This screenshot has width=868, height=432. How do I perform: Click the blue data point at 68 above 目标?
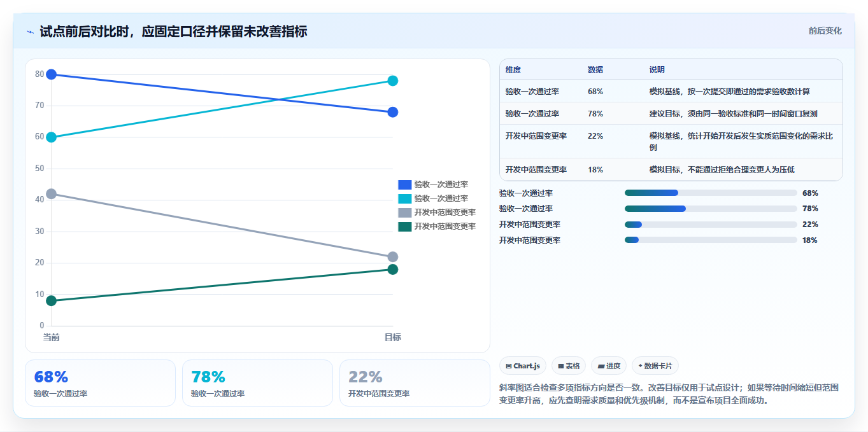(393, 112)
